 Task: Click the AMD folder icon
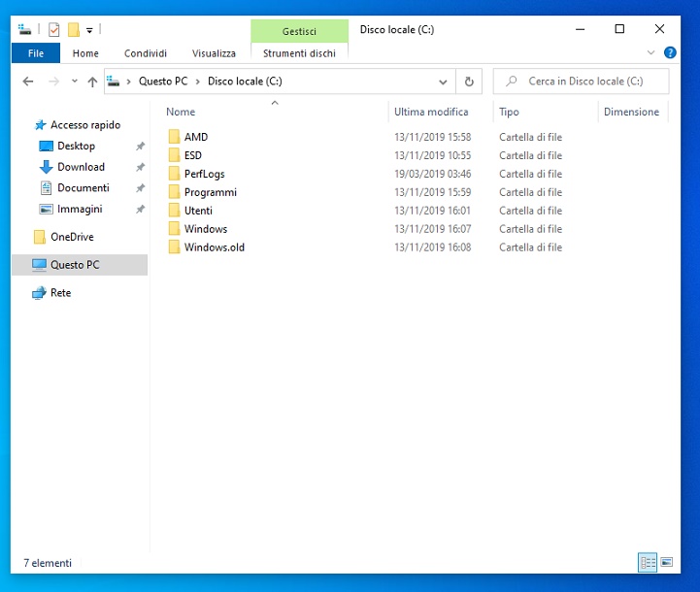click(x=174, y=137)
